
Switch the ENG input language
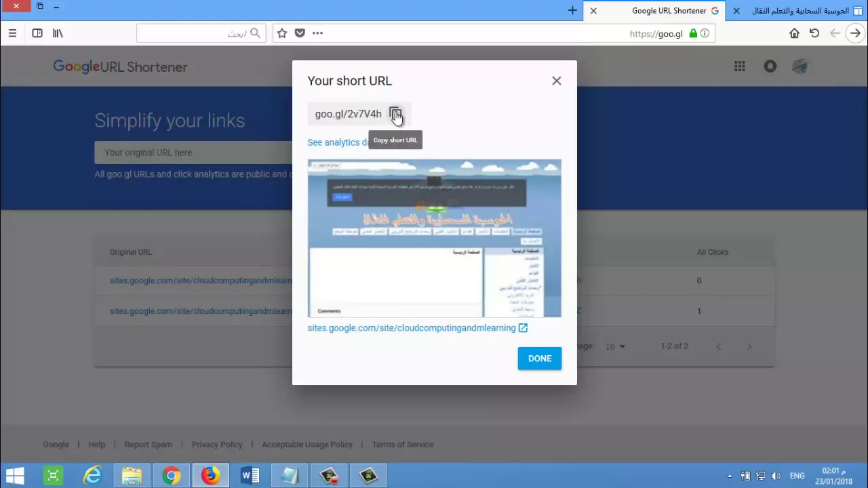(797, 476)
